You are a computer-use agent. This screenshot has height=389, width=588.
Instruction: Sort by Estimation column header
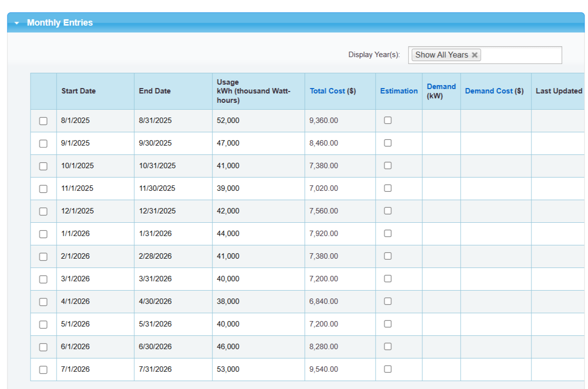399,91
